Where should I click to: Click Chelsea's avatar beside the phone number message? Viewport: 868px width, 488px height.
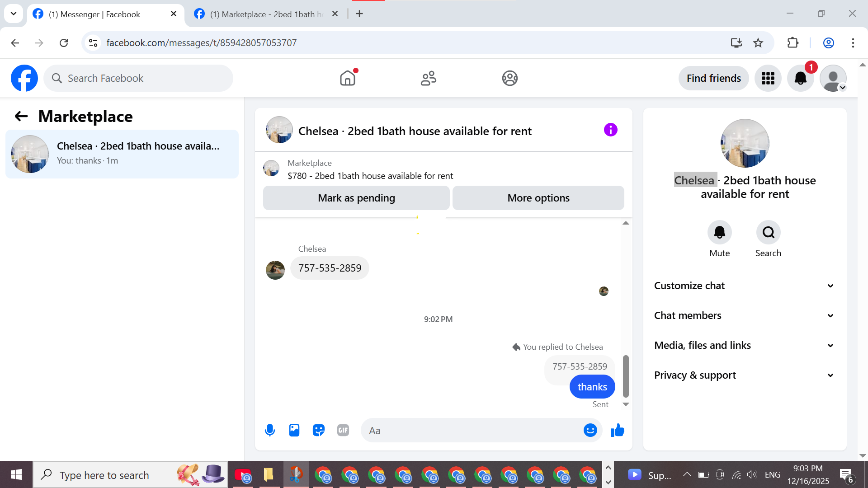(275, 270)
